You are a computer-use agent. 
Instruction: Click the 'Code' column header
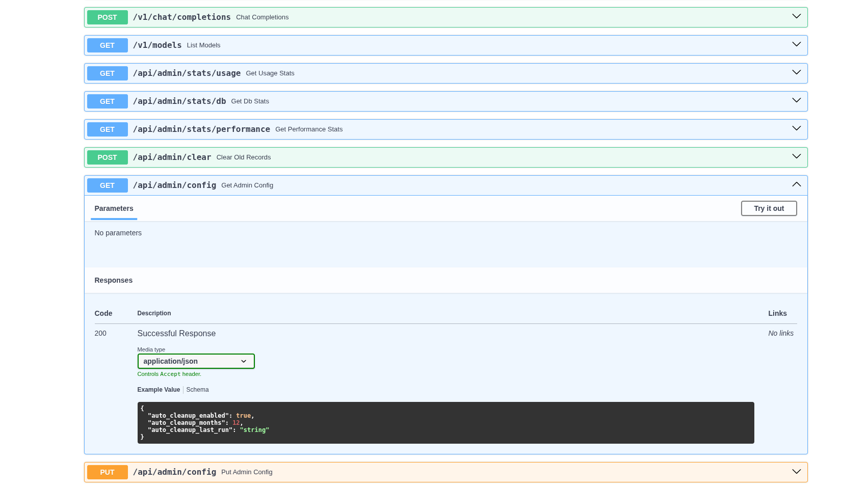(x=103, y=313)
